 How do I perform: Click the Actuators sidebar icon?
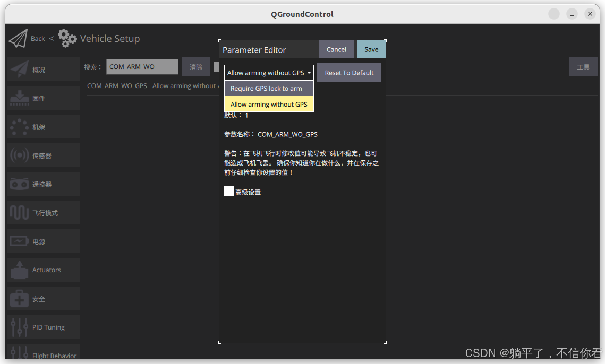(19, 270)
